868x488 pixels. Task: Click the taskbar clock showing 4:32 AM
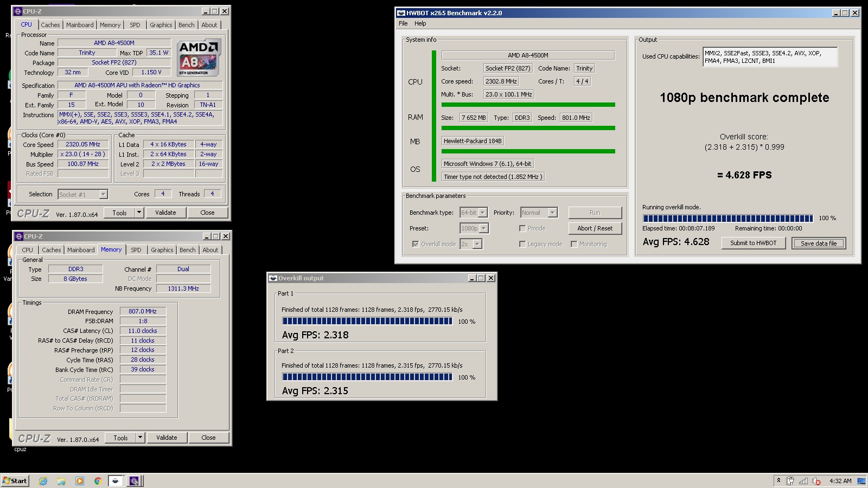pyautogui.click(x=840, y=481)
